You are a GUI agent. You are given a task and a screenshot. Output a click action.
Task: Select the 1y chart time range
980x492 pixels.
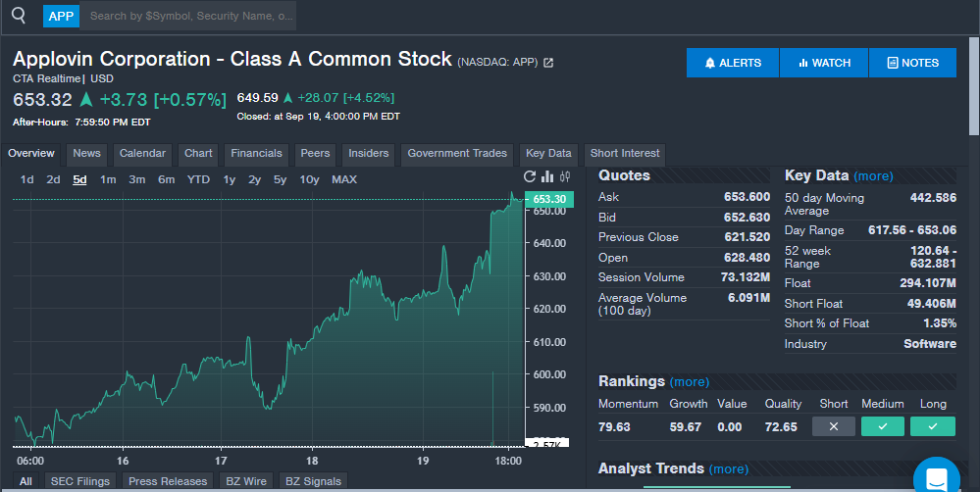pyautogui.click(x=229, y=179)
